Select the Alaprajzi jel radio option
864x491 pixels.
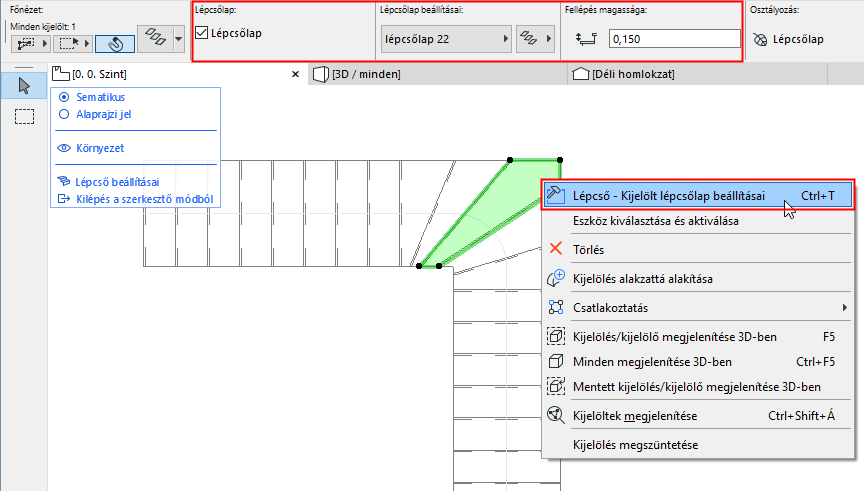(x=64, y=114)
